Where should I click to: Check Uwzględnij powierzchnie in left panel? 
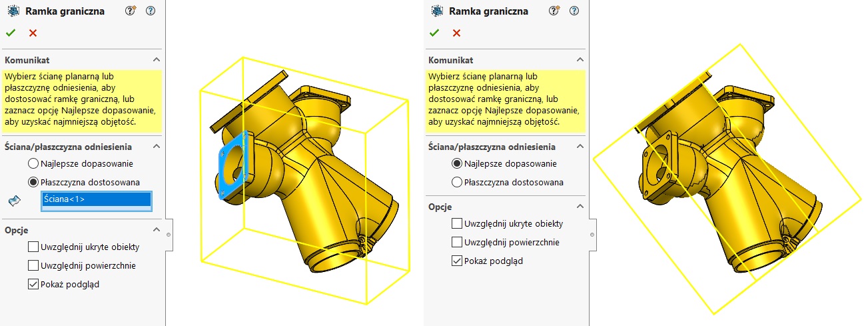33,265
